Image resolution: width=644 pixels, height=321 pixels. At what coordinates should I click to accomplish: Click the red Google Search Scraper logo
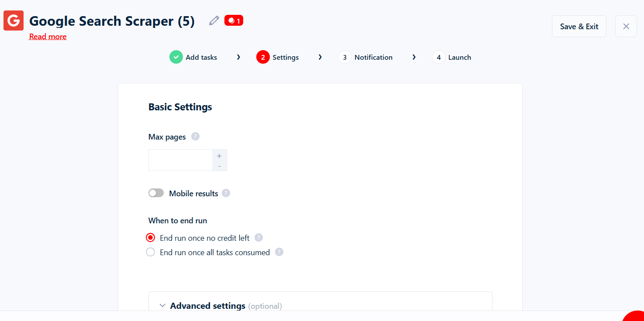tap(13, 20)
